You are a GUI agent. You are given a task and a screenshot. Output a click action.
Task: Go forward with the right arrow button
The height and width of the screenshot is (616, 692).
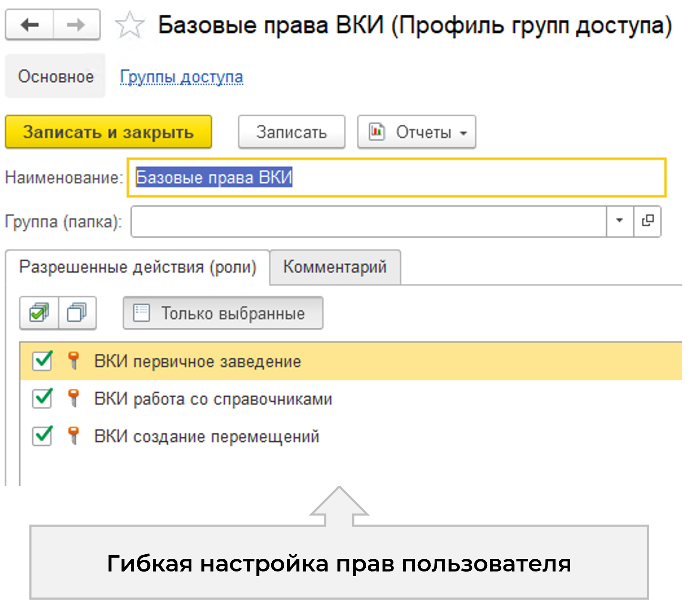pos(76,25)
